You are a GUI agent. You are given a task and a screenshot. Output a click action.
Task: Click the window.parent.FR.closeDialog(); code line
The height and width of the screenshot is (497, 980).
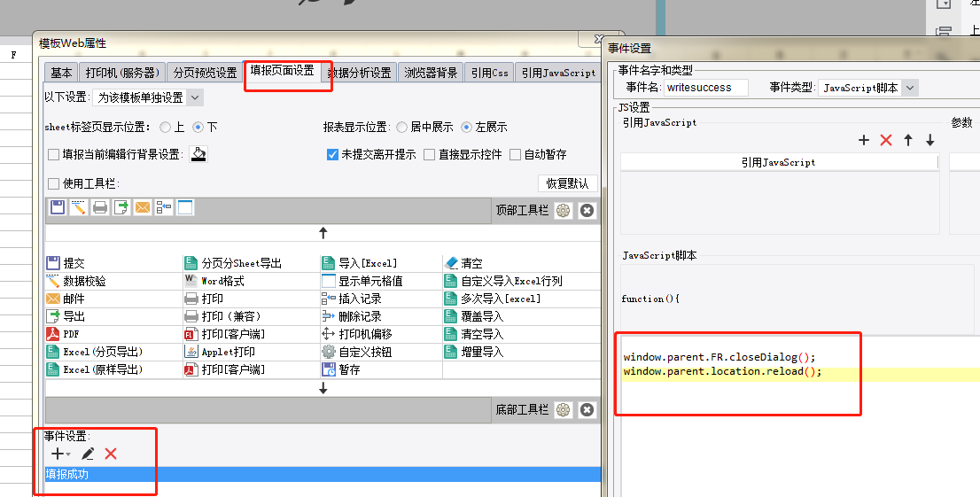719,358
